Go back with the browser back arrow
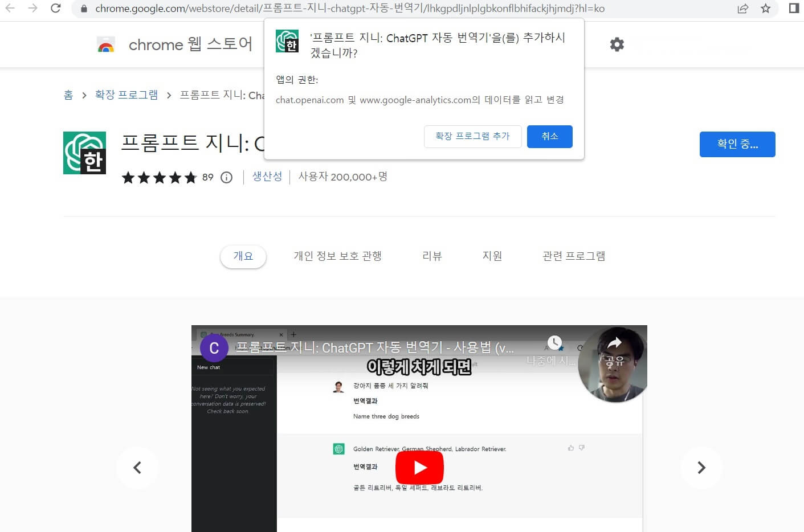Screen dimensions: 804x532 coord(10,8)
